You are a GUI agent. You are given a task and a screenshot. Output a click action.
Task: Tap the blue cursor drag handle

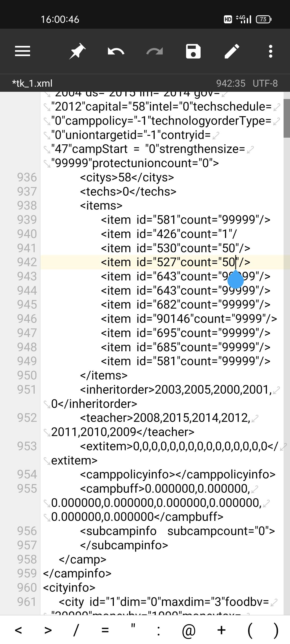(235, 279)
